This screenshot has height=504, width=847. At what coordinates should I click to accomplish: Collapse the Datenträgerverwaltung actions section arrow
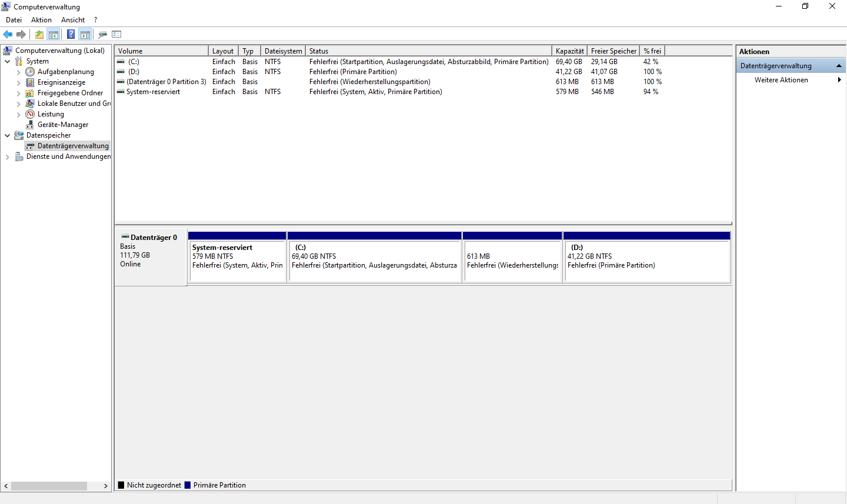coord(839,66)
